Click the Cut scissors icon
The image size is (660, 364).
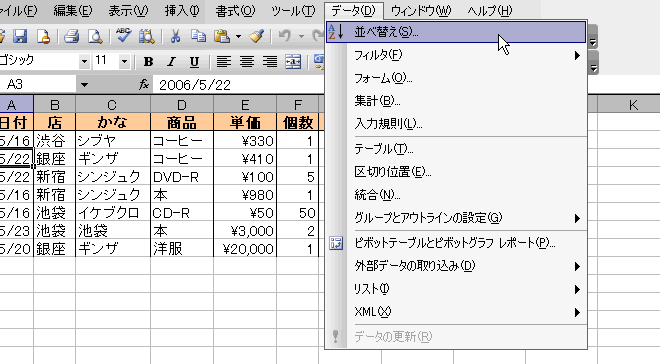(175, 36)
